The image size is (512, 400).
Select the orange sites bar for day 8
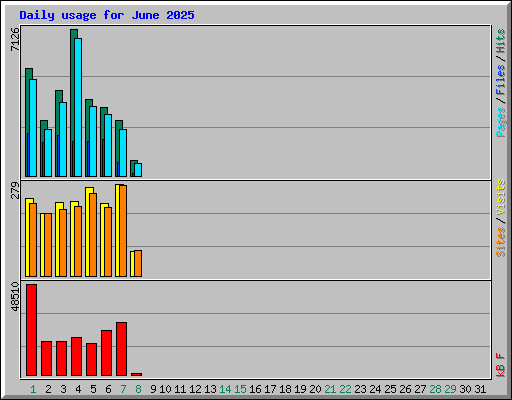(x=138, y=263)
